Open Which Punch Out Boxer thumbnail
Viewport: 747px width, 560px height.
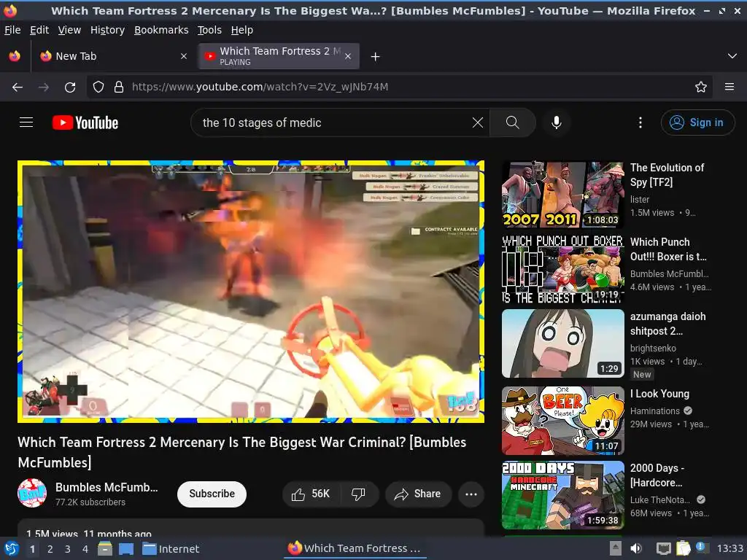click(x=562, y=269)
